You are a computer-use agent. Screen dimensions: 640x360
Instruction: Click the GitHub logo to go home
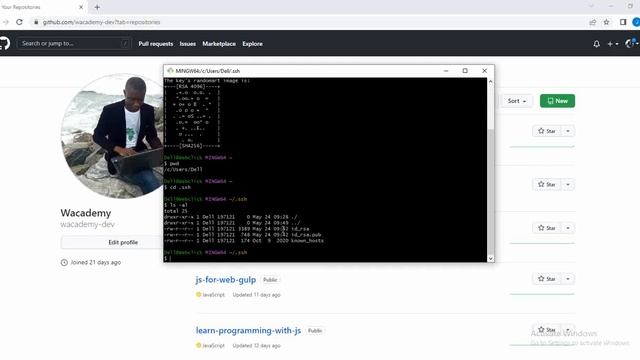click(4, 43)
